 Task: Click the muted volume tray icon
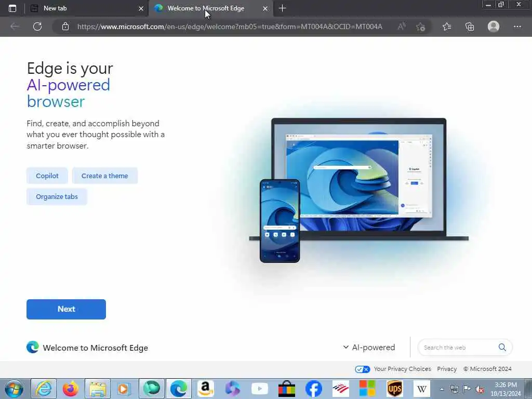tap(480, 389)
